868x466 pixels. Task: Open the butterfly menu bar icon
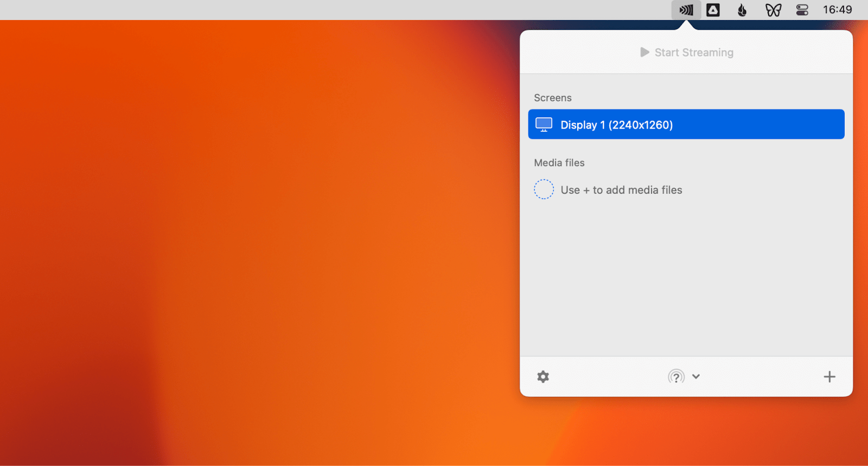click(773, 10)
